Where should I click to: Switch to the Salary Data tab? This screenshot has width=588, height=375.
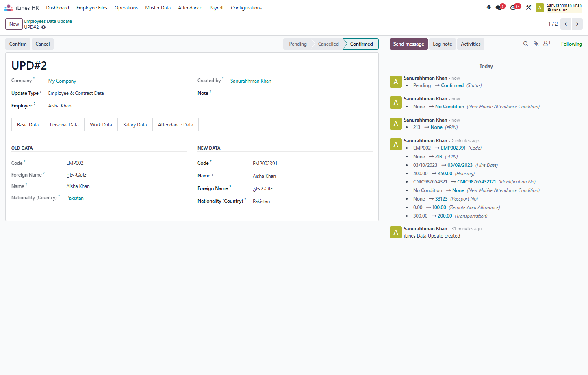click(135, 125)
